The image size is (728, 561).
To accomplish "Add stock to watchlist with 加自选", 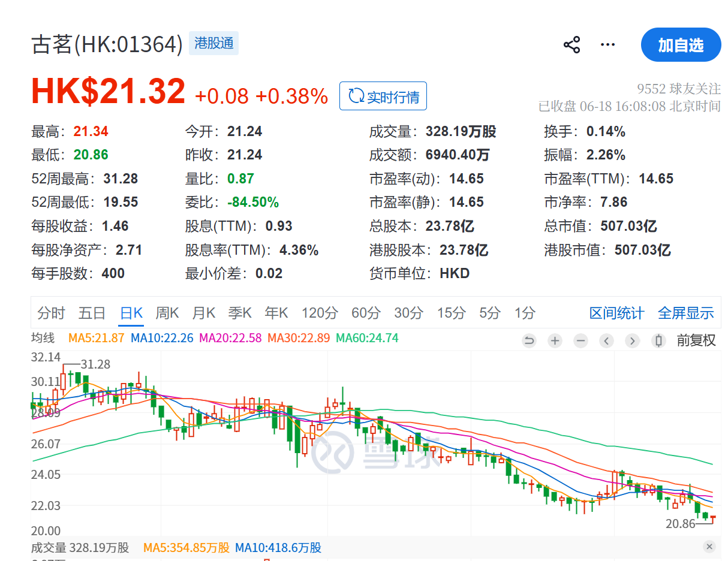I will (681, 45).
